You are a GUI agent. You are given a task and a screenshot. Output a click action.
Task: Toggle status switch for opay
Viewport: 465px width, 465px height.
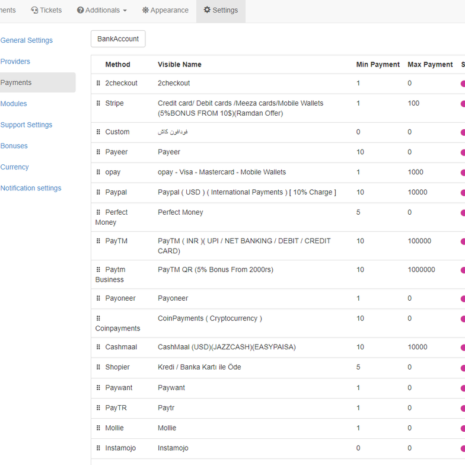point(463,173)
